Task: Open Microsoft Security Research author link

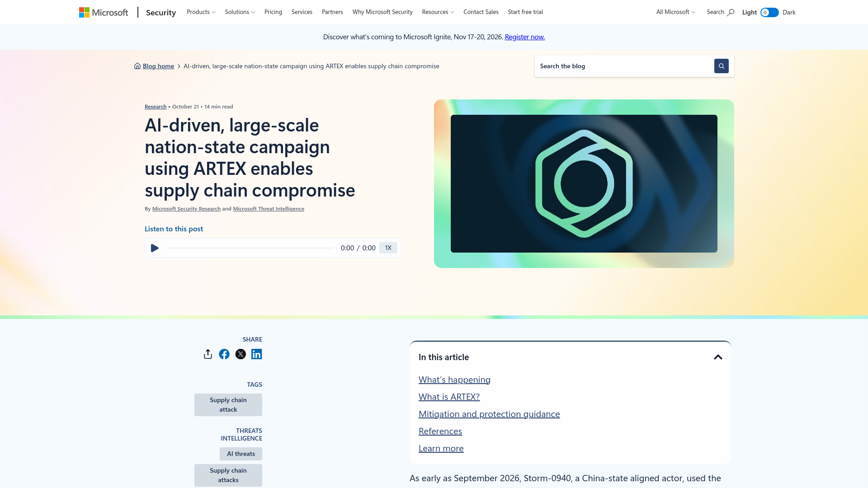Action: [x=186, y=209]
